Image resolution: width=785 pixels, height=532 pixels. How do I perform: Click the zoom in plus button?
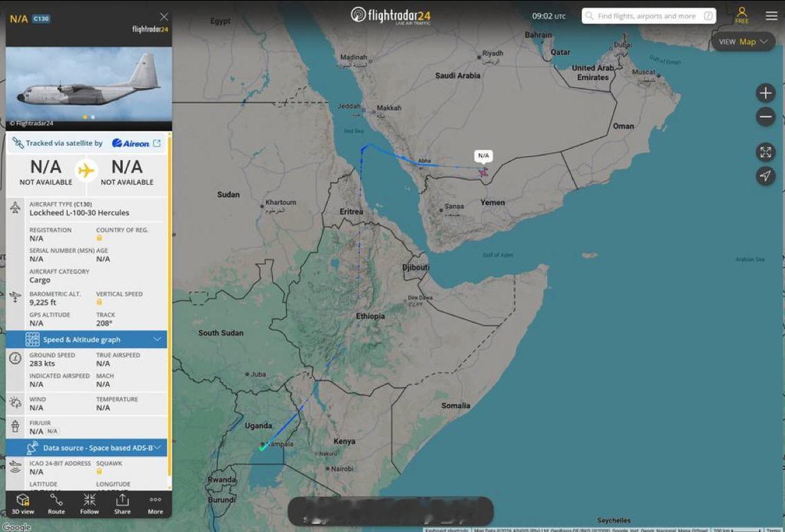765,93
